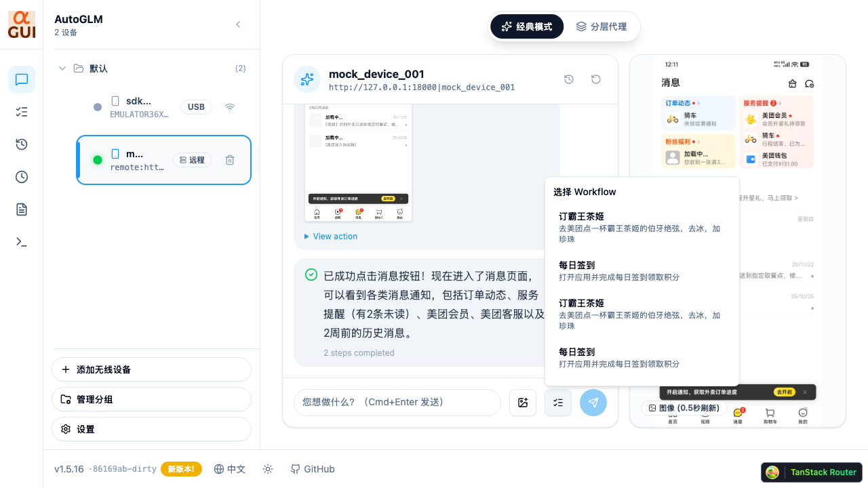Image resolution: width=868 pixels, height=488 pixels.
Task: Reset chat with the refresh icon
Action: click(596, 79)
